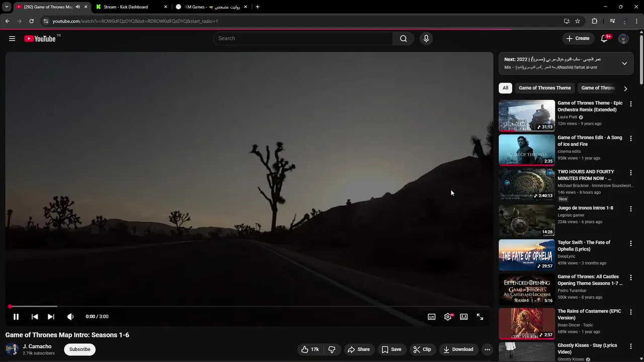Open a new browser tab
The width and height of the screenshot is (644, 362).
tap(258, 7)
